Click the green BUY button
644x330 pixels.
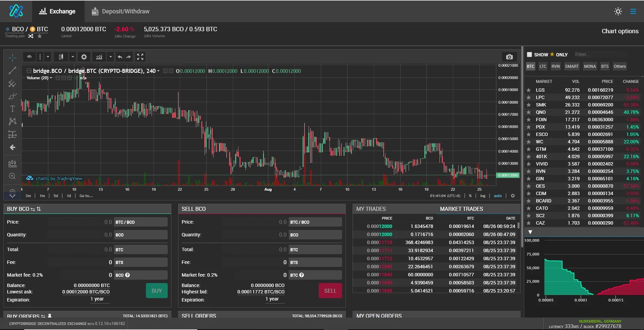pos(157,291)
